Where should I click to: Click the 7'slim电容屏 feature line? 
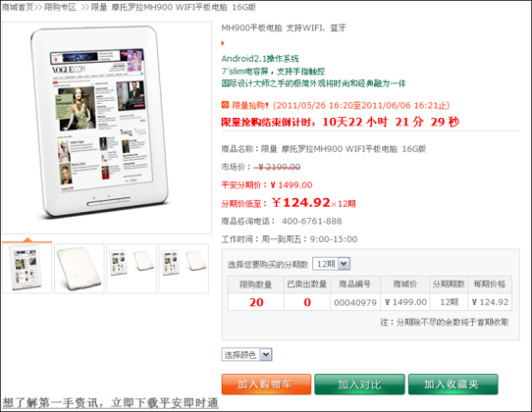273,72
